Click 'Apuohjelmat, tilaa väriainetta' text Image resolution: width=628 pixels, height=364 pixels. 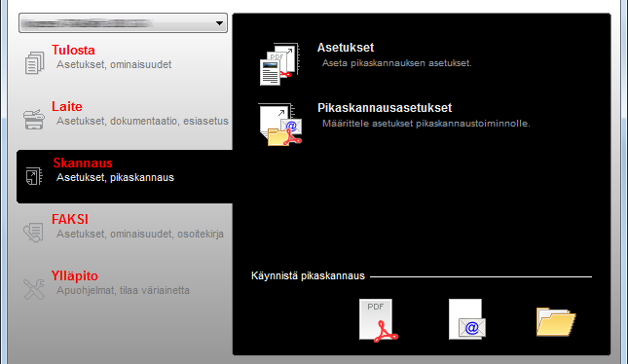(123, 291)
